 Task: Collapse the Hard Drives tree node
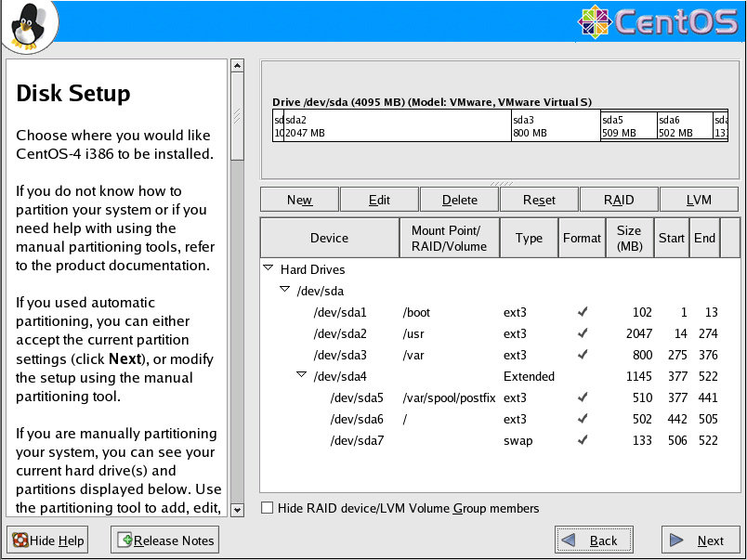(x=269, y=269)
